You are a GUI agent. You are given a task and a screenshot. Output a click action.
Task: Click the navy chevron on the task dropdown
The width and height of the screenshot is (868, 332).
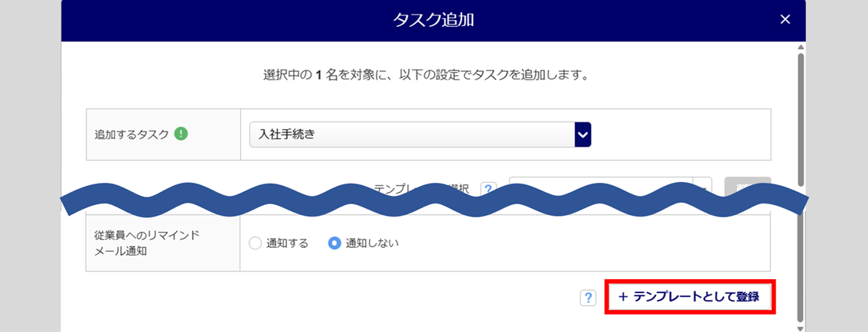tap(583, 135)
